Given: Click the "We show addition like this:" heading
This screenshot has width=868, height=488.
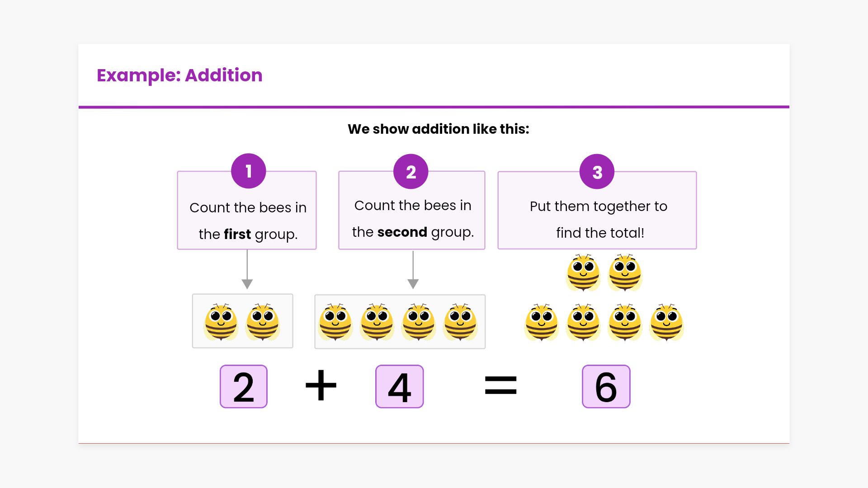Looking at the screenshot, I should click(438, 129).
